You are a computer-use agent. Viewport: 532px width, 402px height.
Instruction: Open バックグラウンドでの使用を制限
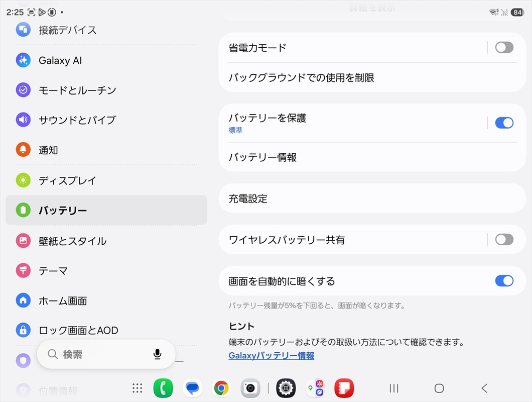click(x=372, y=77)
